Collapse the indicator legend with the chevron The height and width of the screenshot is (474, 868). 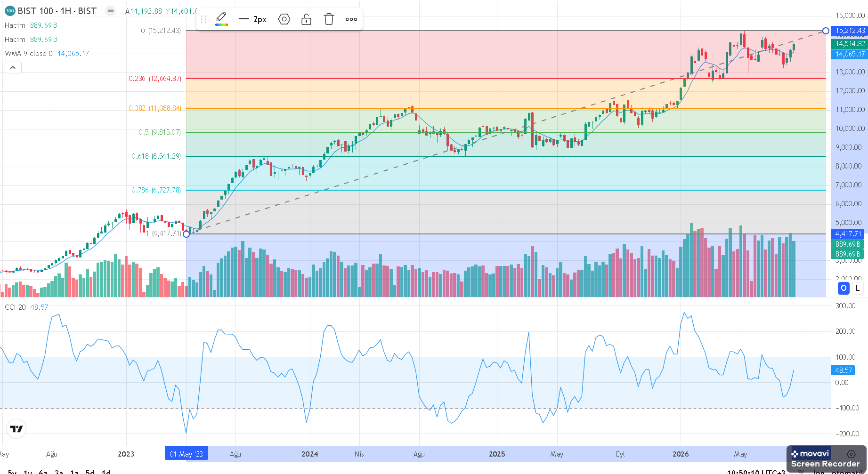13,68
